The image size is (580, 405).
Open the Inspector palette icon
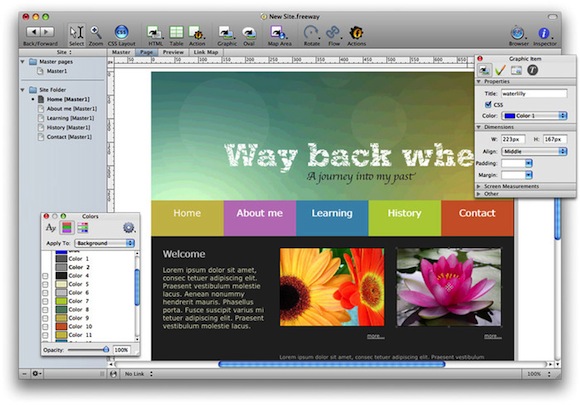[543, 33]
